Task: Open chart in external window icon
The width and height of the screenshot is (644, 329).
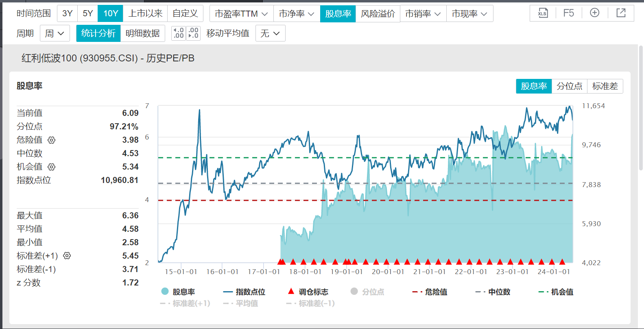Action: [621, 13]
